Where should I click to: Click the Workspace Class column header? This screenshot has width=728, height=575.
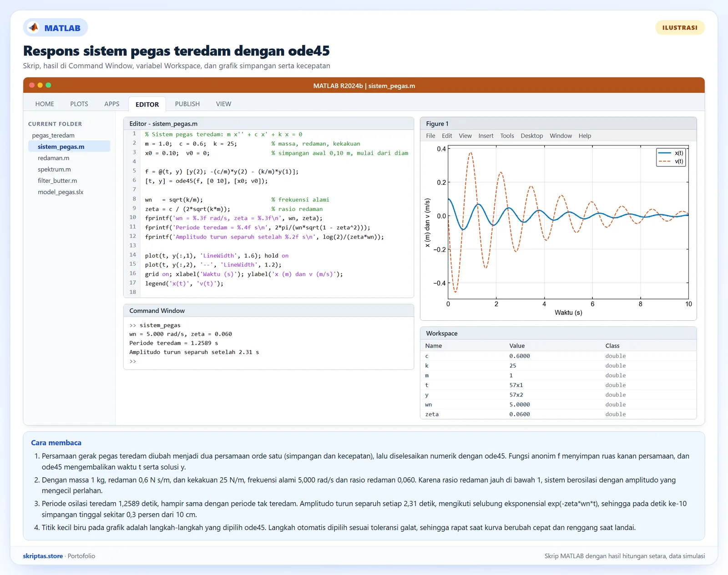coord(612,346)
